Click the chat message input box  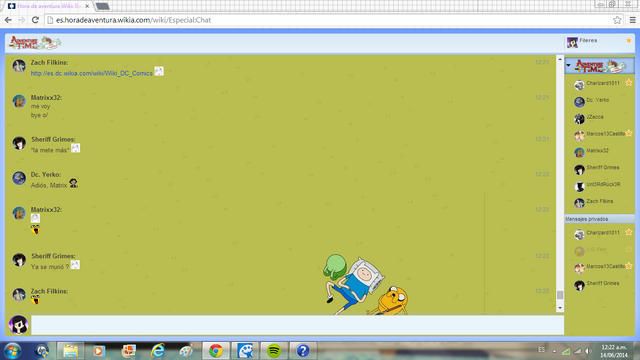coord(298,325)
